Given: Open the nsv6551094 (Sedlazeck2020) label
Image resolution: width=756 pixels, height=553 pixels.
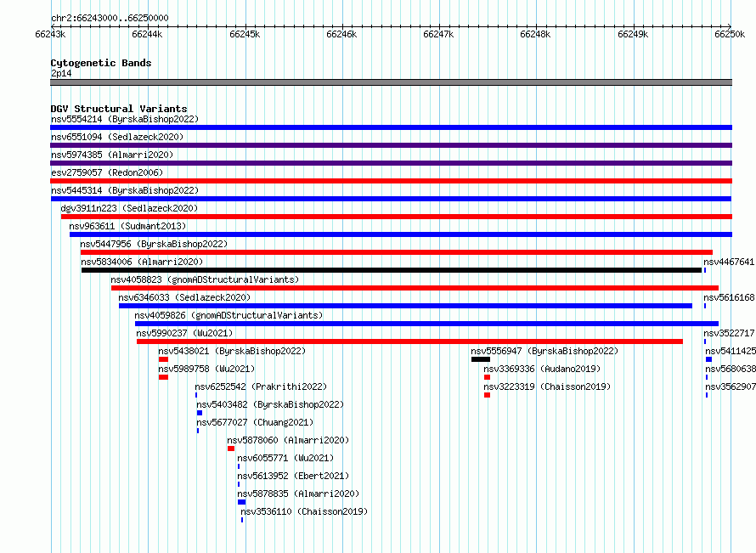Looking at the screenshot, I should pos(117,137).
